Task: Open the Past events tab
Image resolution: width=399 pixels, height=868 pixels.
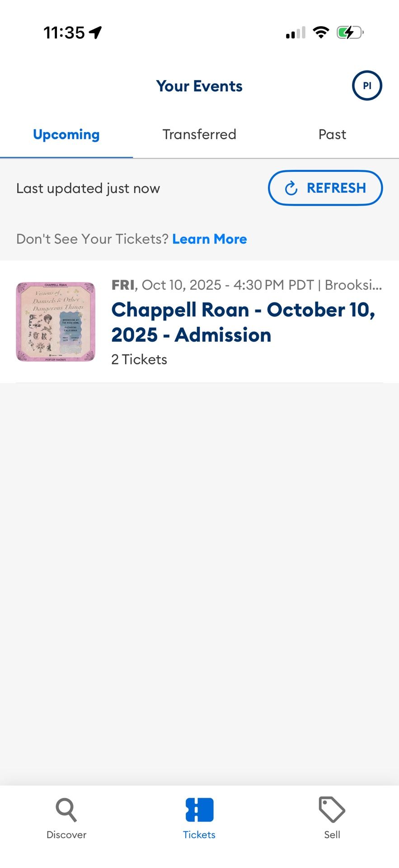Action: pyautogui.click(x=332, y=135)
